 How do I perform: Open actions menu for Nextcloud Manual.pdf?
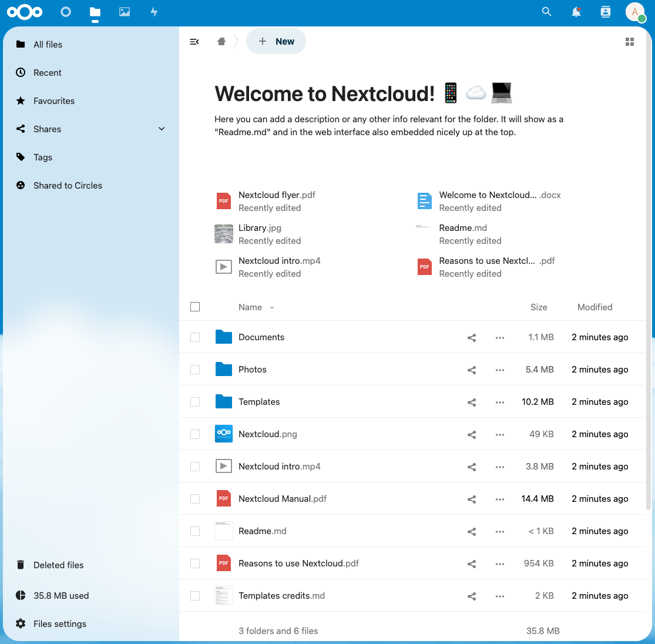coord(499,499)
